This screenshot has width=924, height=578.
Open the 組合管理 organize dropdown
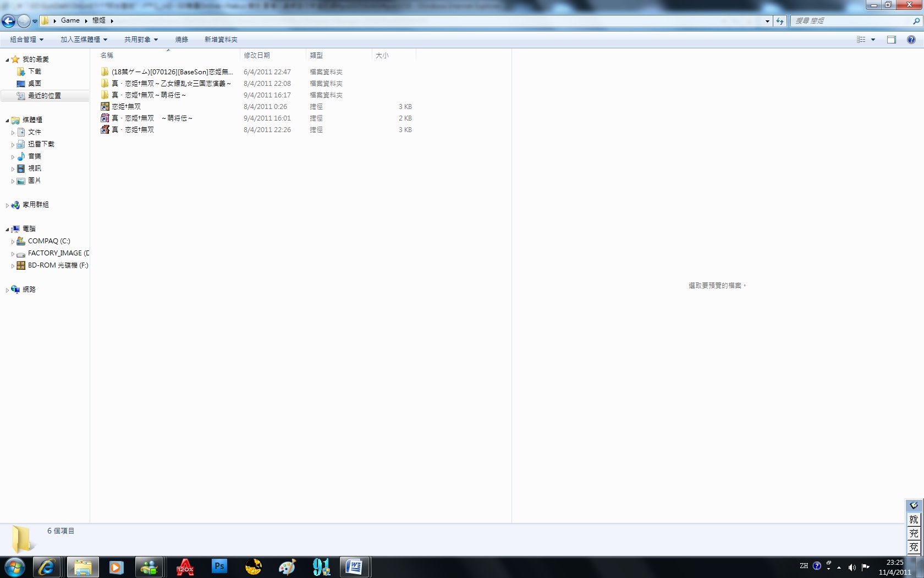pos(26,40)
